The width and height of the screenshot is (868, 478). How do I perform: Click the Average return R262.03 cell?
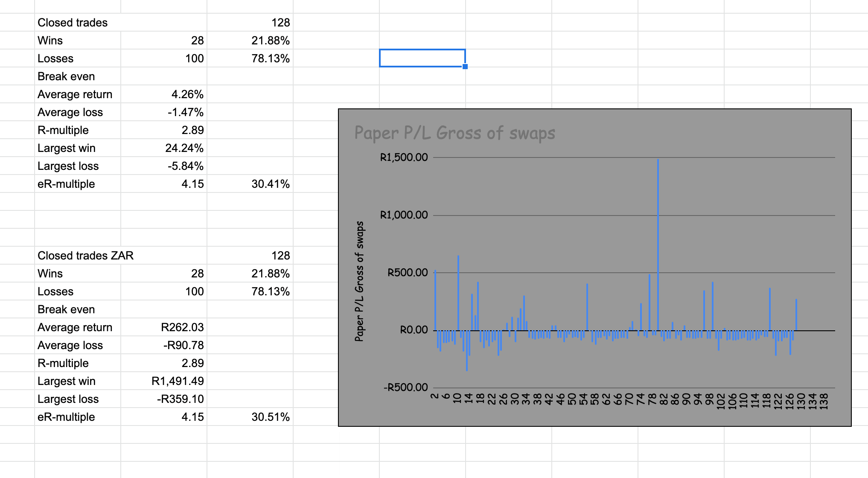pyautogui.click(x=164, y=327)
